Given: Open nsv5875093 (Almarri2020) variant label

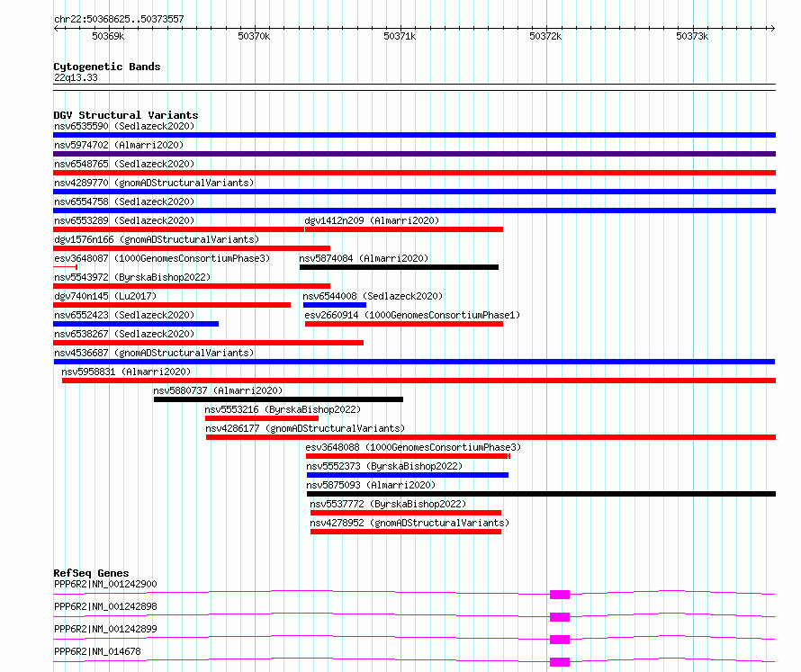Looking at the screenshot, I should (371, 485).
